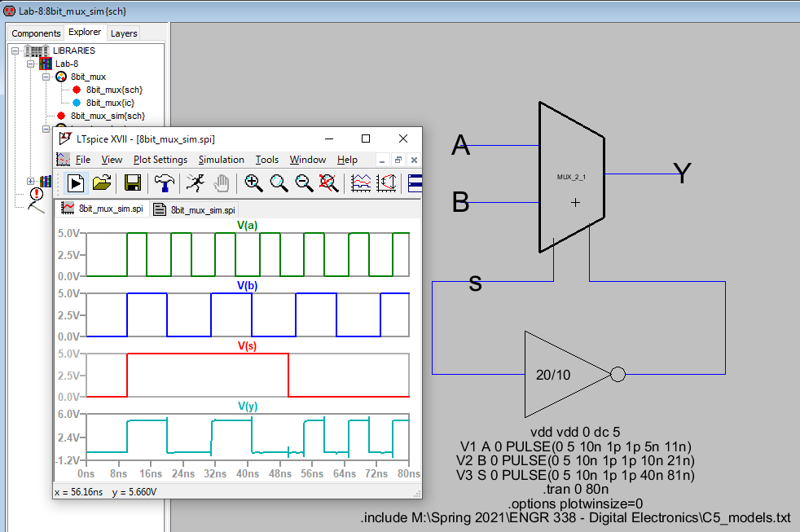Open the Tools menu in LTspice
The width and height of the screenshot is (800, 532).
point(267,160)
